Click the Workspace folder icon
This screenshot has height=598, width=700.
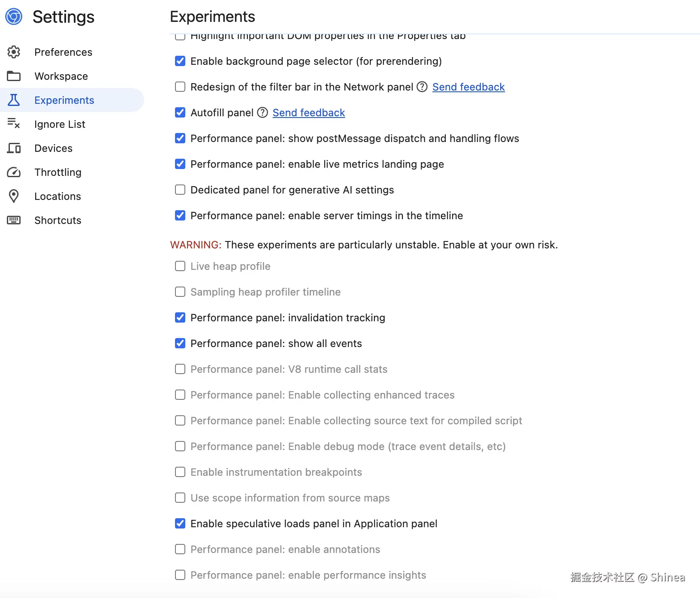click(14, 76)
